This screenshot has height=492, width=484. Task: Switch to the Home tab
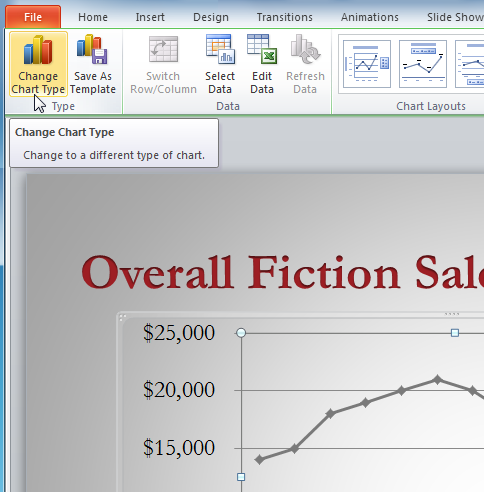coord(93,17)
